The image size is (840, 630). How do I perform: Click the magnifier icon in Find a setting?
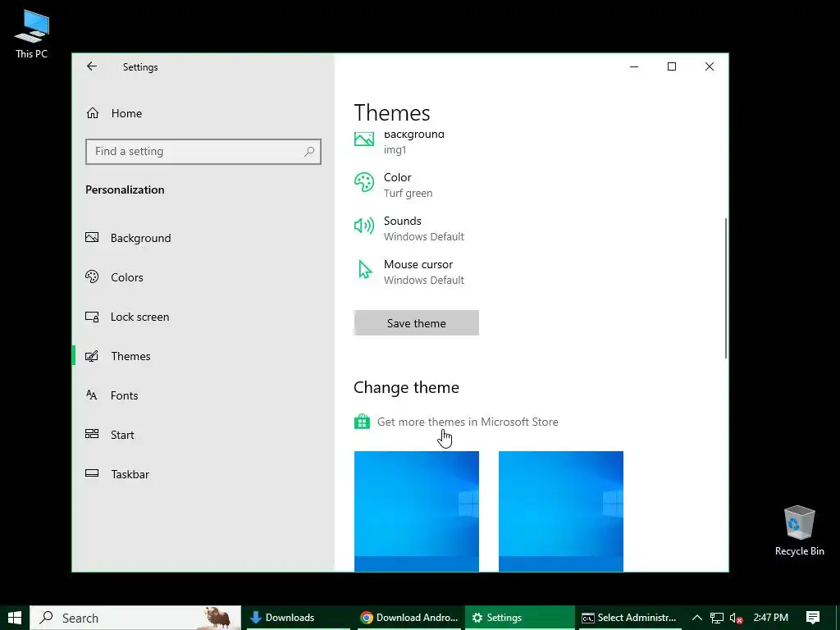[x=309, y=152]
